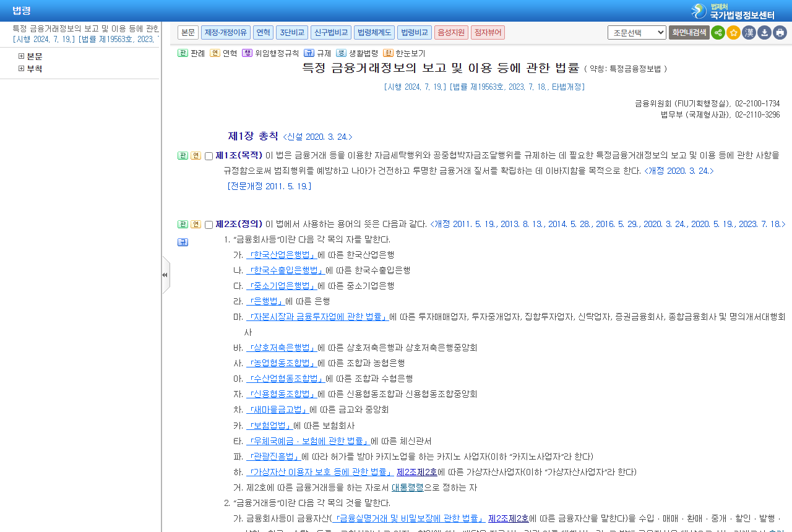Toggle Hanja display with 漢 icon
792x532 pixels.
tap(749, 33)
